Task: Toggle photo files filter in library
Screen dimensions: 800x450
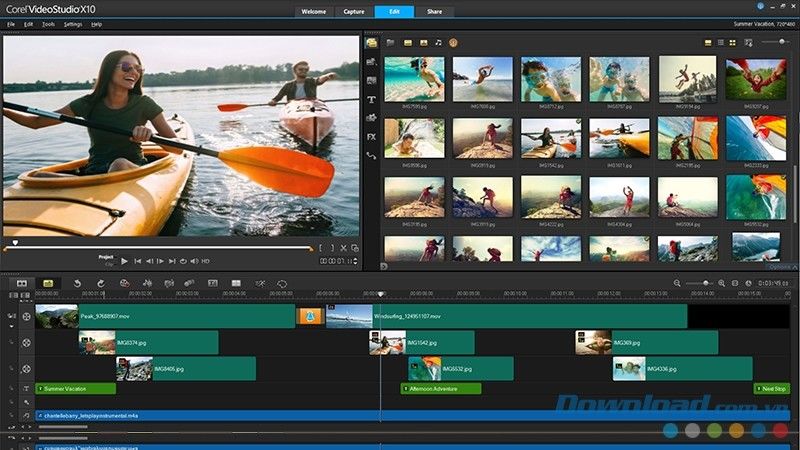Action: click(422, 43)
